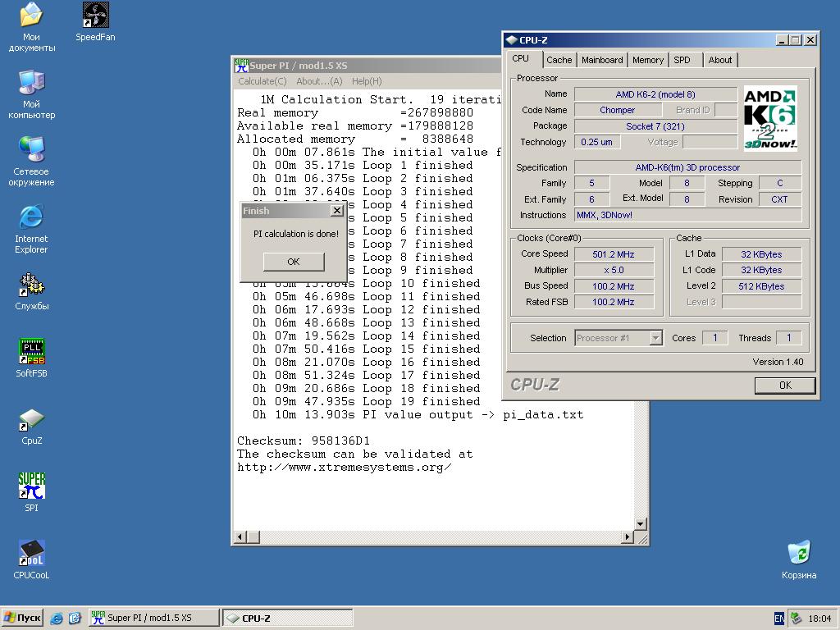
Task: Open the Службы desktop shortcut
Action: point(32,291)
